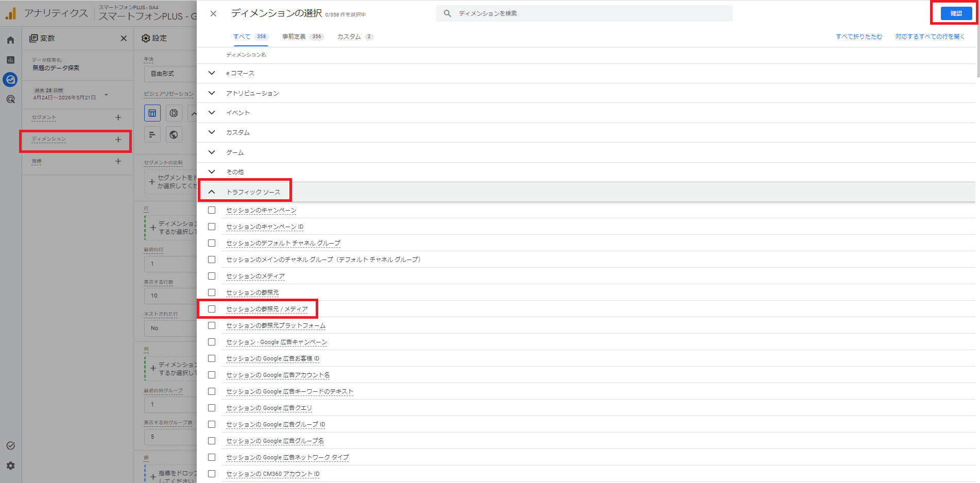Check セッションの Google 広告お客様 ID checkbox
The height and width of the screenshot is (483, 980).
click(212, 358)
